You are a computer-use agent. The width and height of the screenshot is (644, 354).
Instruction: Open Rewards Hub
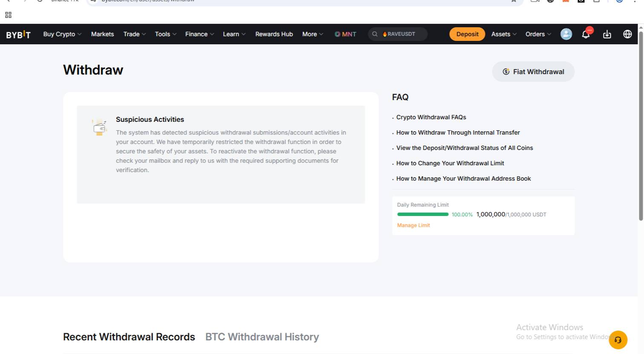tap(274, 34)
